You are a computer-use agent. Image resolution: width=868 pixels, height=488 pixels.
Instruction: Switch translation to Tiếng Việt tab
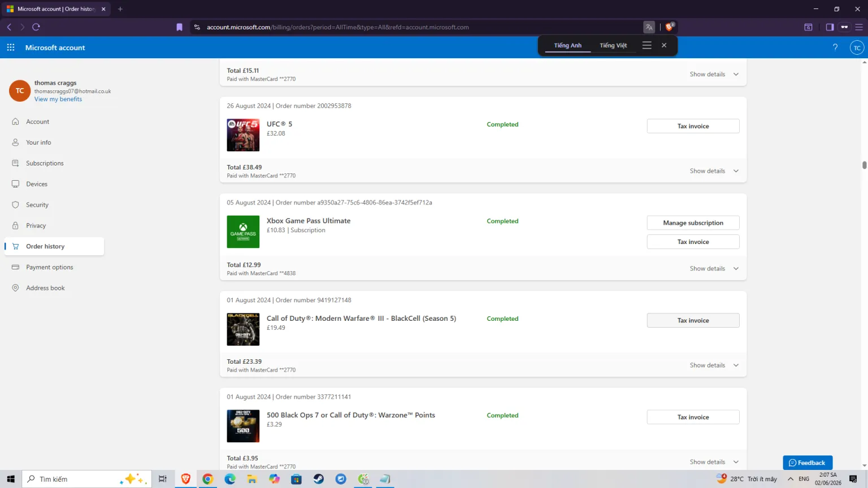[613, 45]
